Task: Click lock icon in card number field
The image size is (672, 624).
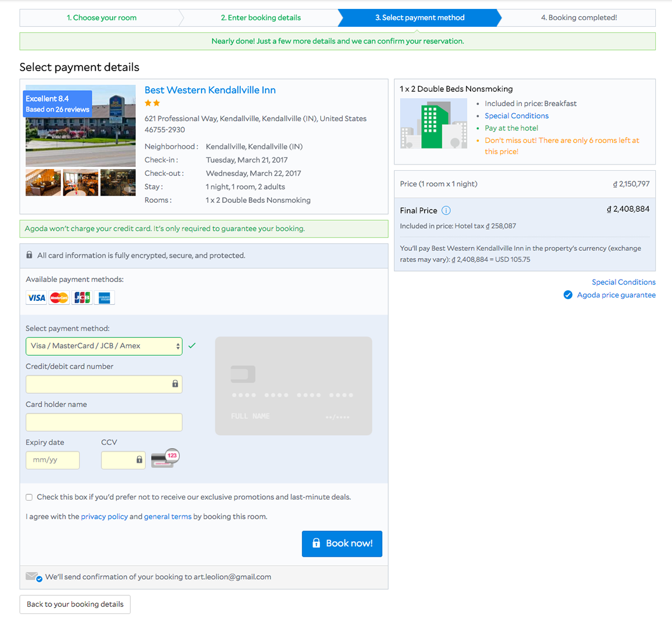Action: [x=175, y=384]
